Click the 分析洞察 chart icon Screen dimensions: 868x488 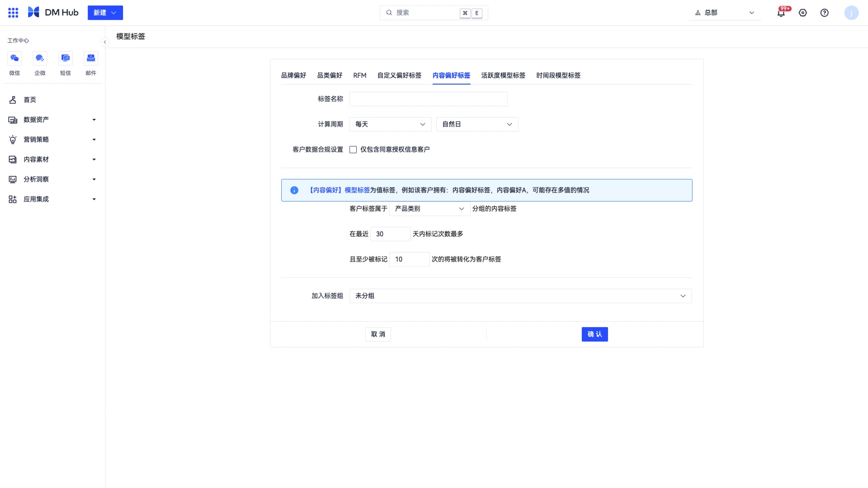(x=13, y=179)
